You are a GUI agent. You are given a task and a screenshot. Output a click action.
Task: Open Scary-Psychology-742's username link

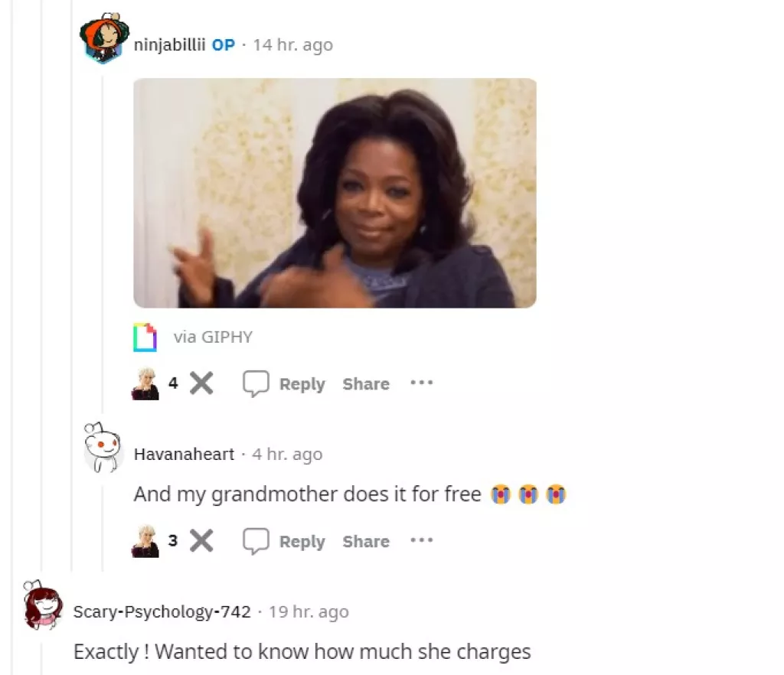click(162, 611)
